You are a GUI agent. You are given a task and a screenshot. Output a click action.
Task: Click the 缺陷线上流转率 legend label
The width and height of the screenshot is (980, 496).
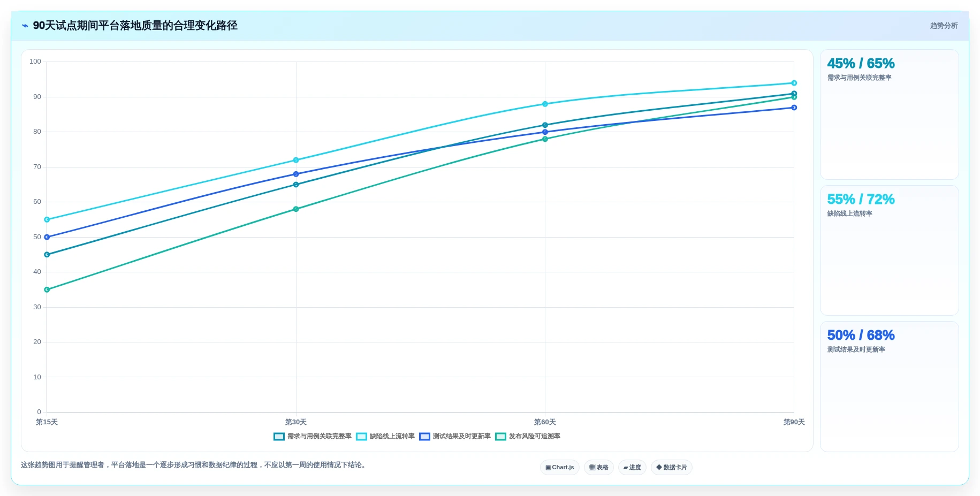pyautogui.click(x=392, y=437)
